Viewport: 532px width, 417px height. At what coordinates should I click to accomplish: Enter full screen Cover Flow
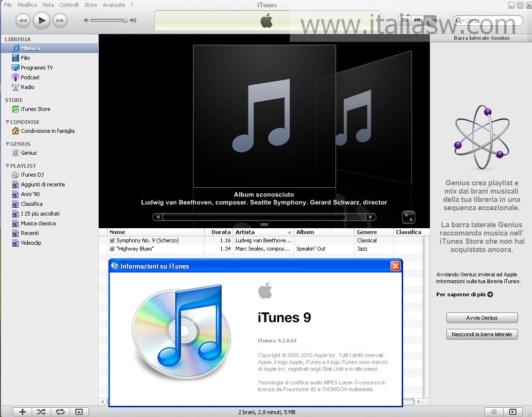pos(408,218)
